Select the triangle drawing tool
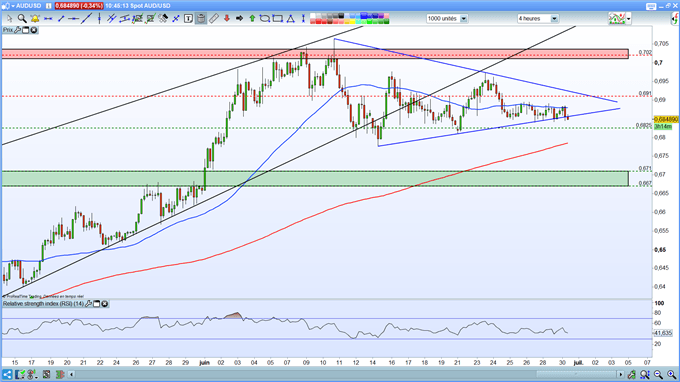 pyautogui.click(x=290, y=19)
